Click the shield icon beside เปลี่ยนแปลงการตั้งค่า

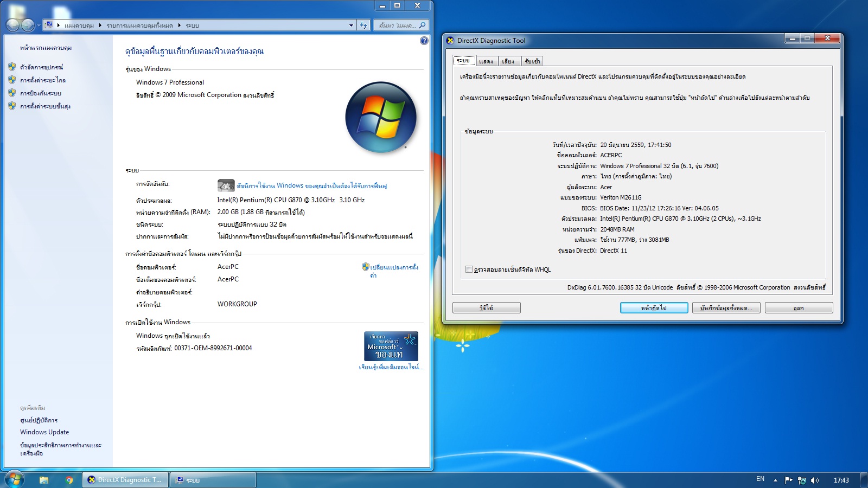pos(365,267)
